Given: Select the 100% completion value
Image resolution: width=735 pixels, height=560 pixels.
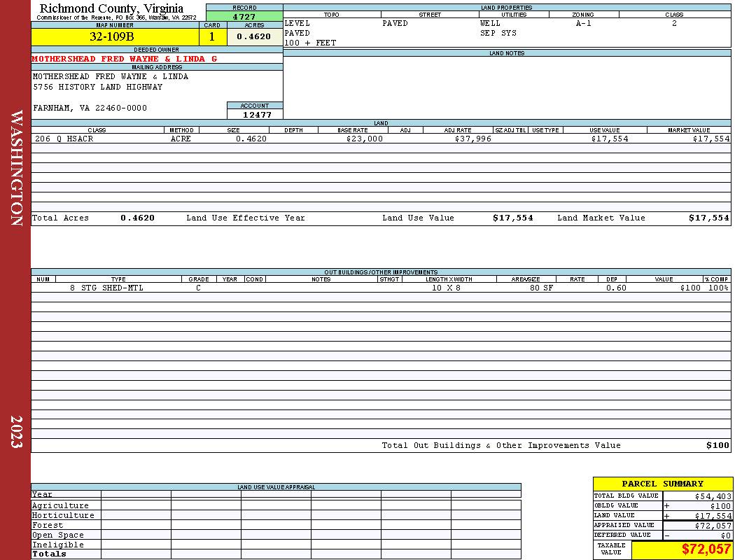Looking at the screenshot, I should coord(719,288).
